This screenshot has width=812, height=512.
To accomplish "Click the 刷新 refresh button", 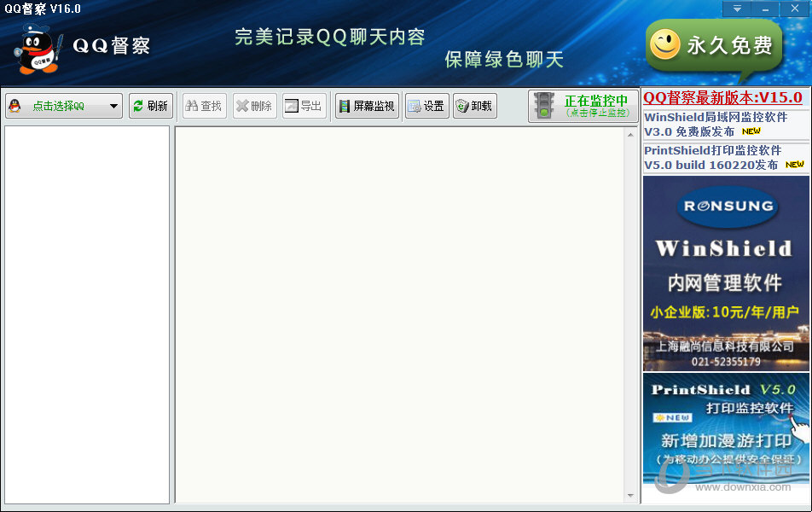I will coord(151,106).
